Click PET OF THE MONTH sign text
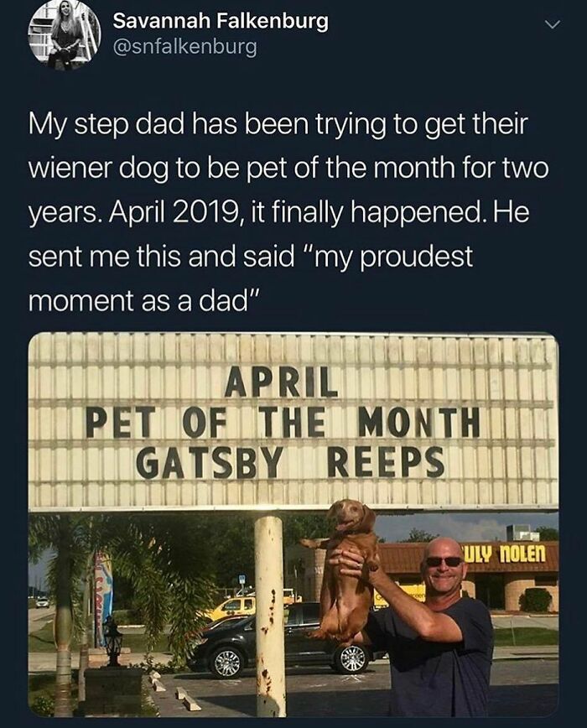The height and width of the screenshot is (728, 587). pos(282,422)
